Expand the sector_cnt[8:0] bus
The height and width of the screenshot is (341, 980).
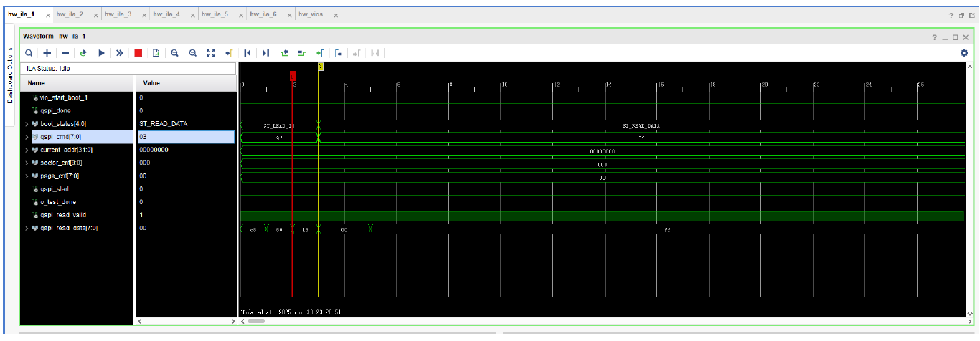click(27, 163)
